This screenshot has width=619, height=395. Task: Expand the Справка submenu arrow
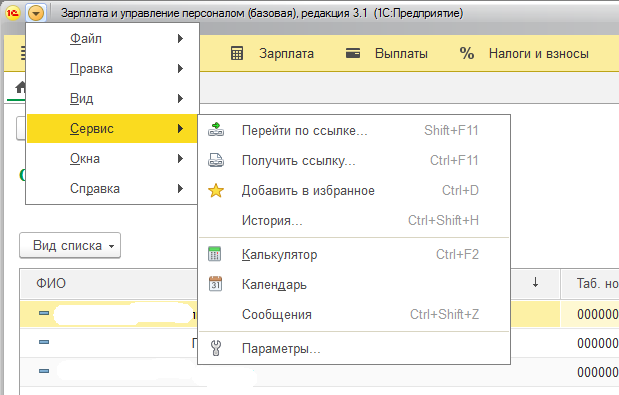[x=180, y=189]
